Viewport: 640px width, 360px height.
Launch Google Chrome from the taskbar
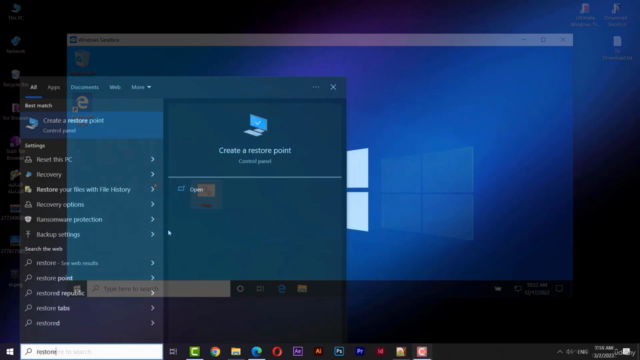coord(215,351)
